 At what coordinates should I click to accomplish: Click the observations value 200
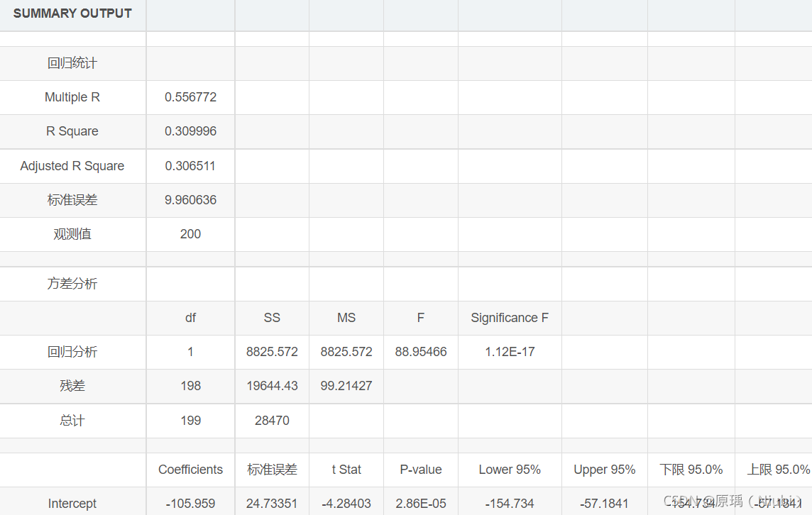coord(190,235)
